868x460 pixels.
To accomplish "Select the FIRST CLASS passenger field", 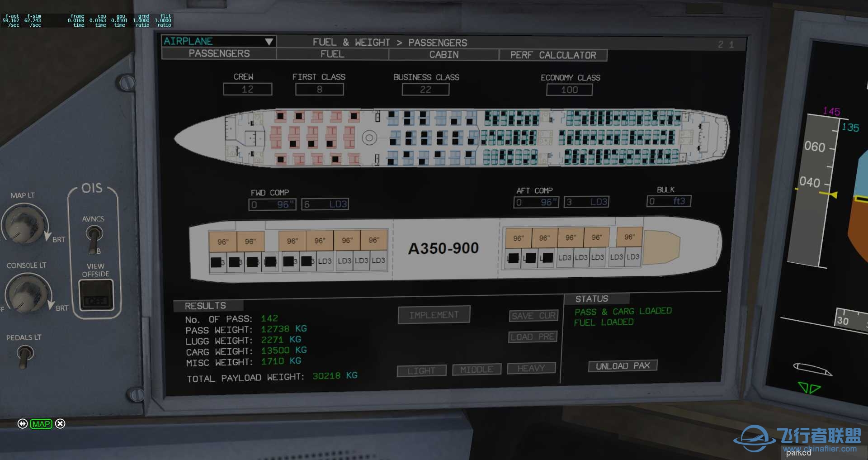I will point(320,90).
